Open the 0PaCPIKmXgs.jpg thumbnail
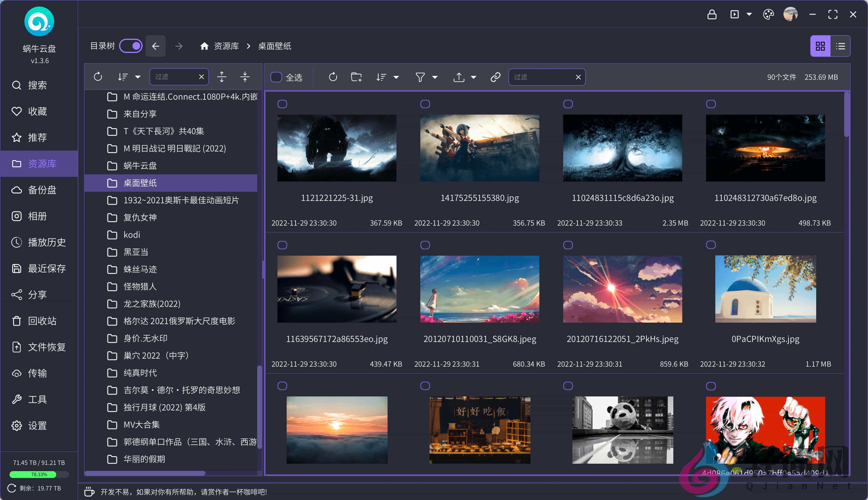Screen dimensions: 868x500 765,289
